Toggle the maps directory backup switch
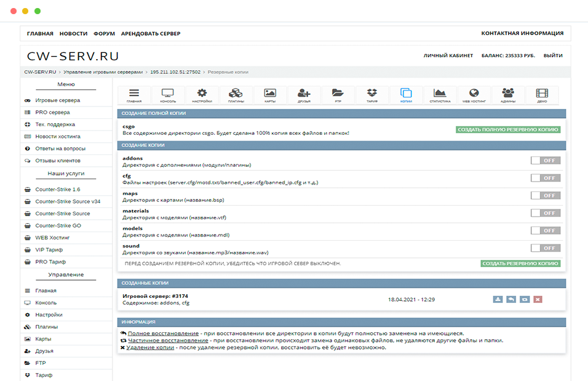The image size is (588, 381). click(545, 196)
